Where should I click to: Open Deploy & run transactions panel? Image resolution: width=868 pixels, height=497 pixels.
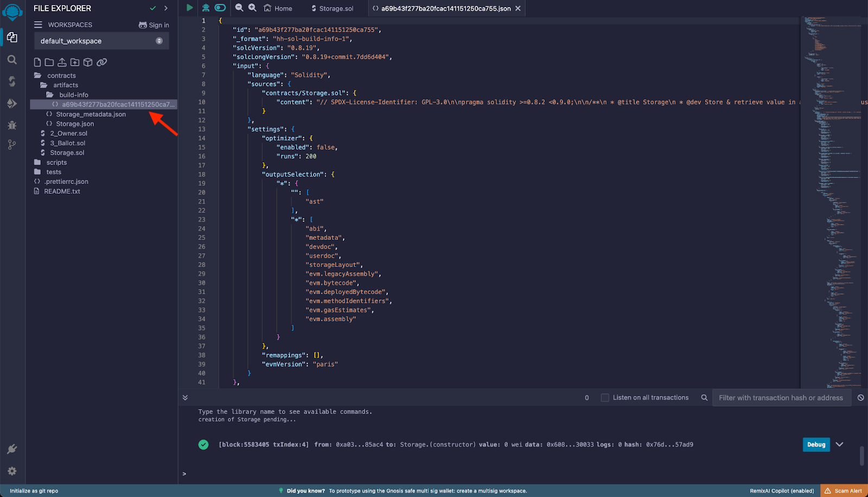tap(12, 104)
